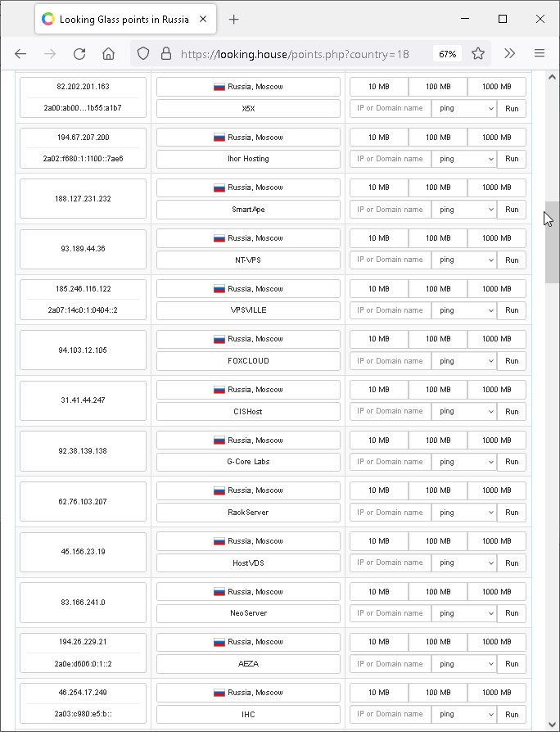The width and height of the screenshot is (560, 732).
Task: Click the IP or Domain name field for HostVDS
Action: point(391,563)
